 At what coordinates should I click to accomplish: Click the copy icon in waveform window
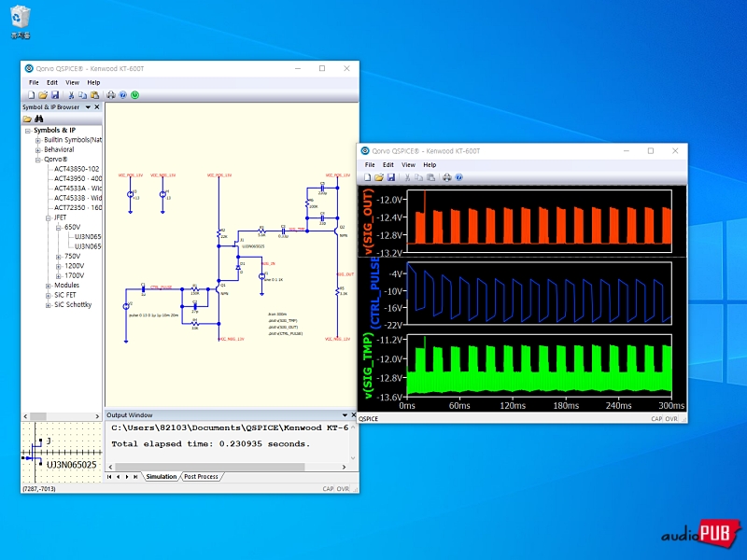(x=418, y=177)
